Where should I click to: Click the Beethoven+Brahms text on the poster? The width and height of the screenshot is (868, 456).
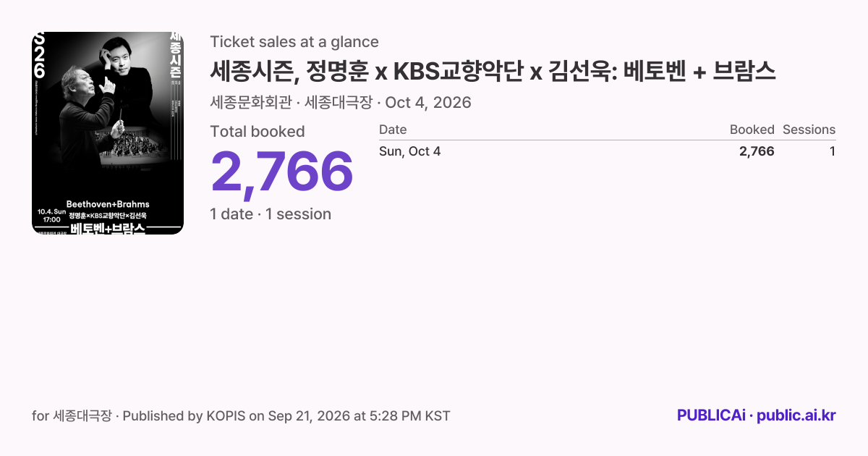(x=108, y=204)
